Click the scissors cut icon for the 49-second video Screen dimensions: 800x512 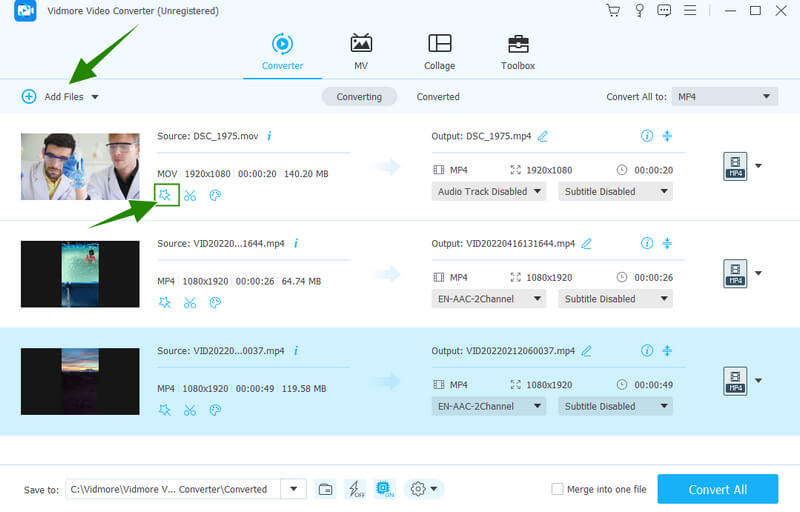coord(190,410)
